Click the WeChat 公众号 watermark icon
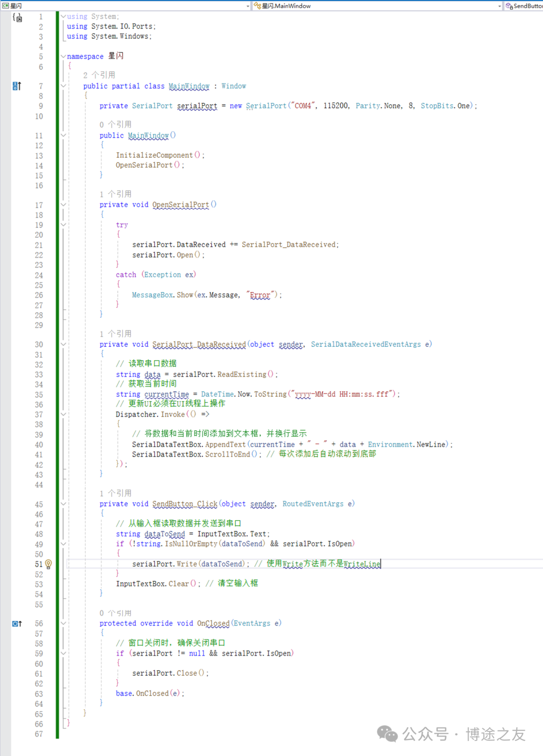 pyautogui.click(x=387, y=734)
